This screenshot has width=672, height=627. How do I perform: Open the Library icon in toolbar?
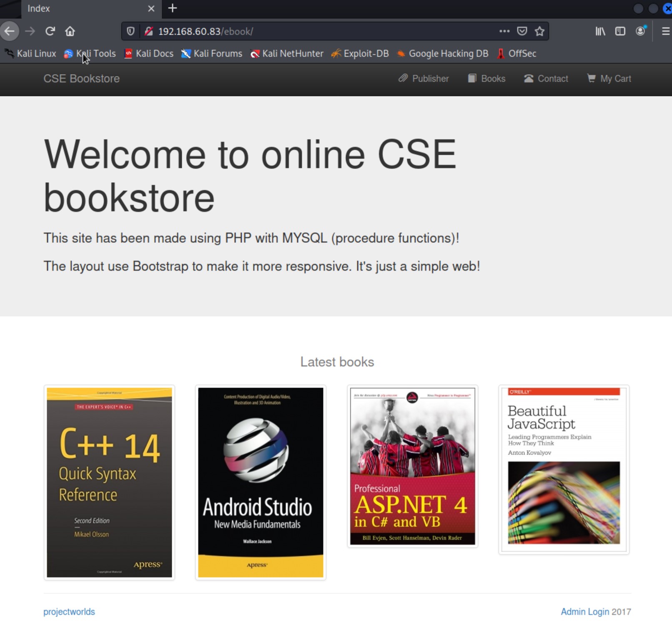point(600,31)
